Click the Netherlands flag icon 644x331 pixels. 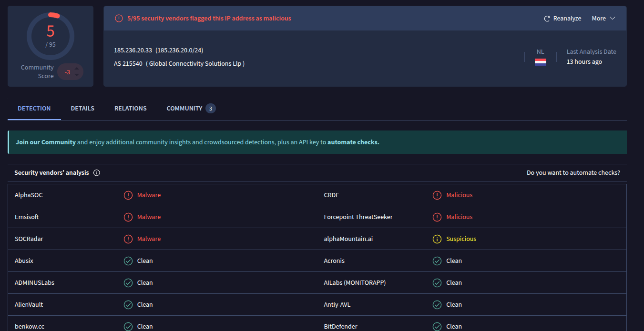[x=540, y=61]
